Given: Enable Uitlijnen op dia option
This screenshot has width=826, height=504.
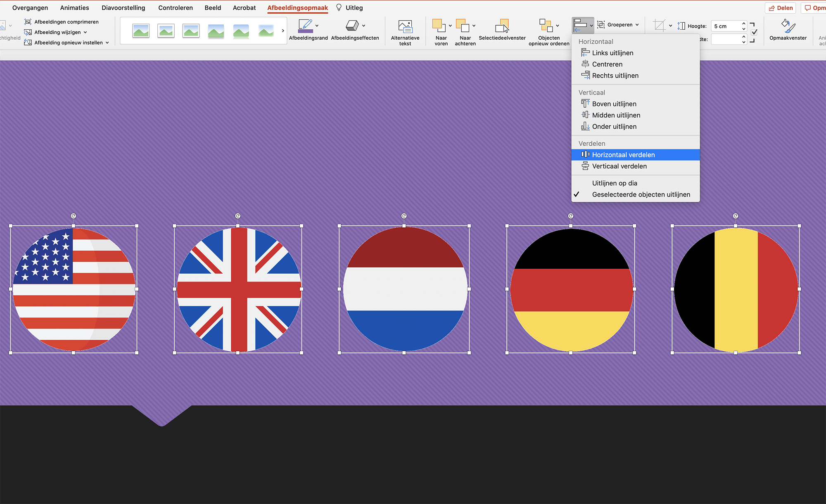Looking at the screenshot, I should point(614,183).
